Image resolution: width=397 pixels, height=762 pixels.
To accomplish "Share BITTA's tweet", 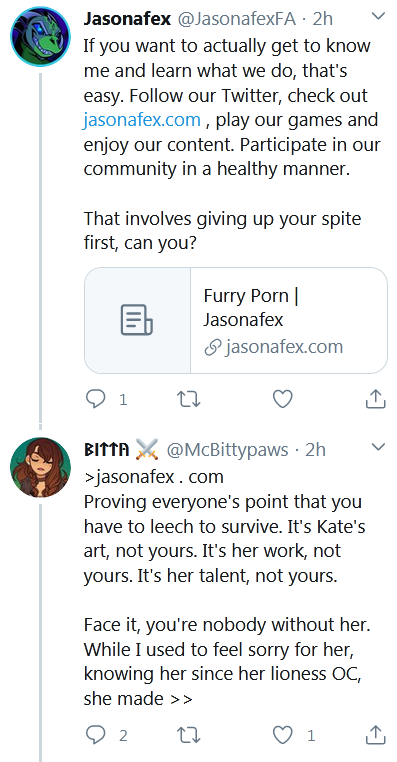I will tap(375, 735).
